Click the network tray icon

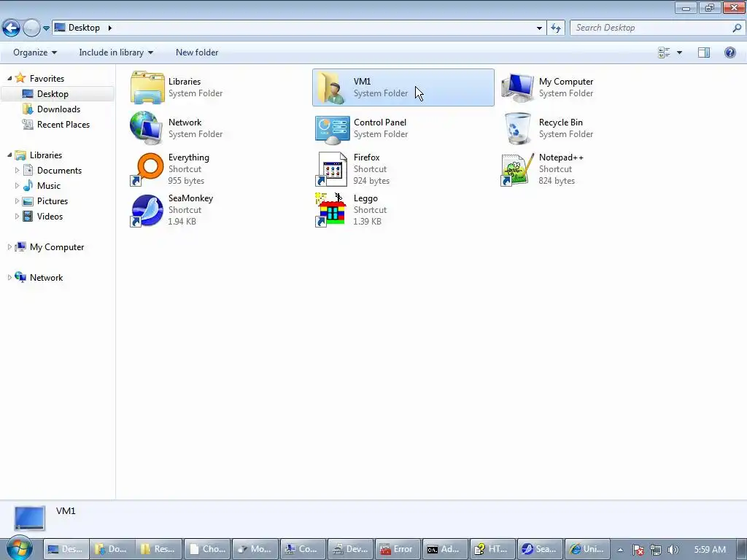[x=656, y=550]
